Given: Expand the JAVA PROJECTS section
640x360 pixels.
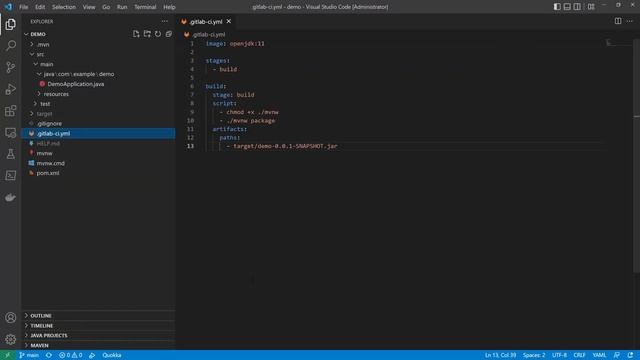Looking at the screenshot, I should [x=98, y=336].
